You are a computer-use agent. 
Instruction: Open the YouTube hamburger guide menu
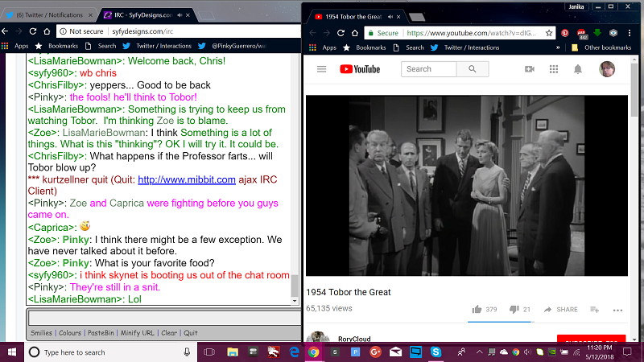(321, 69)
